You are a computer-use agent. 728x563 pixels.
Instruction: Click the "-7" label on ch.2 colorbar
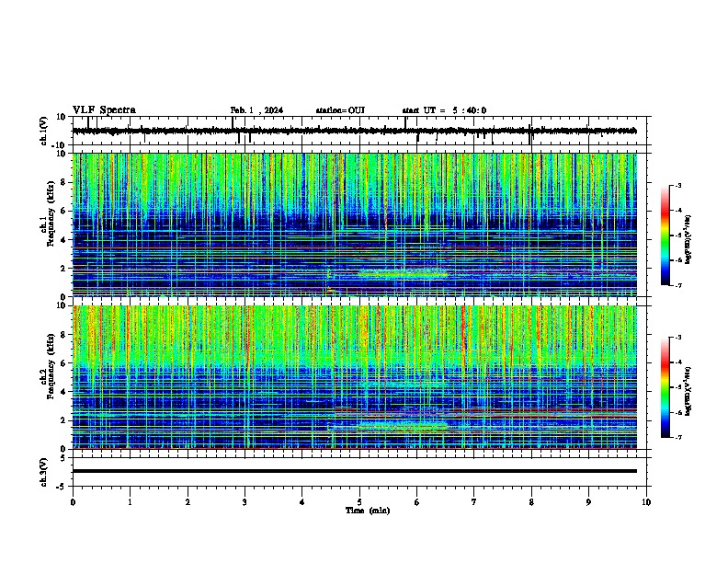click(678, 438)
